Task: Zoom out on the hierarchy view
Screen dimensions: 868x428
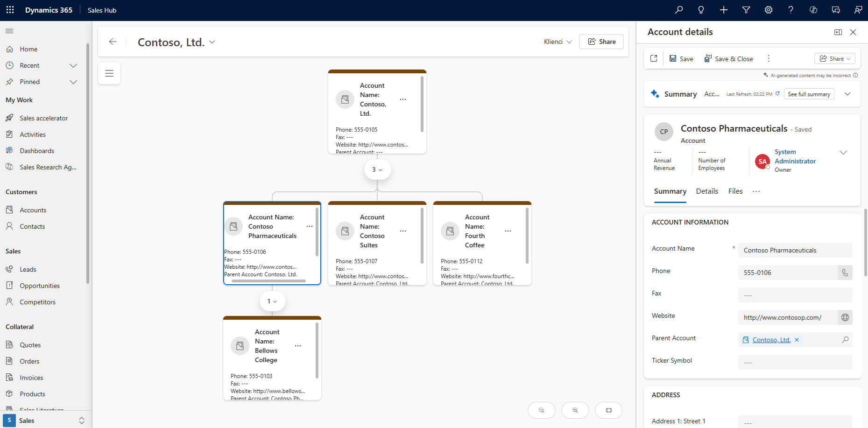Action: pyautogui.click(x=542, y=410)
